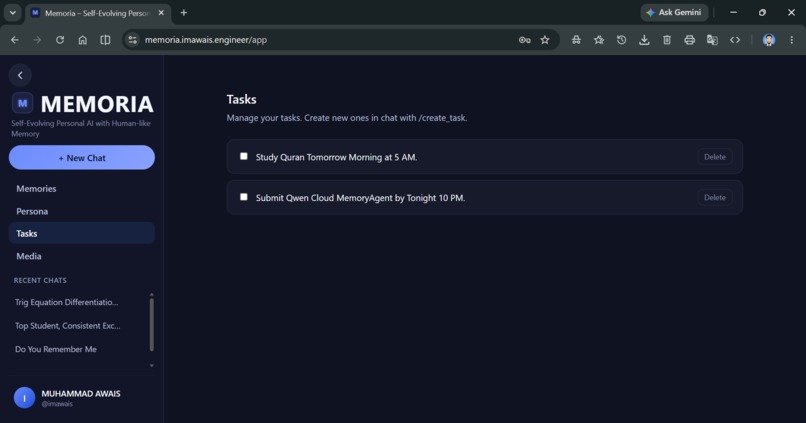Open the browser home page

click(x=82, y=40)
